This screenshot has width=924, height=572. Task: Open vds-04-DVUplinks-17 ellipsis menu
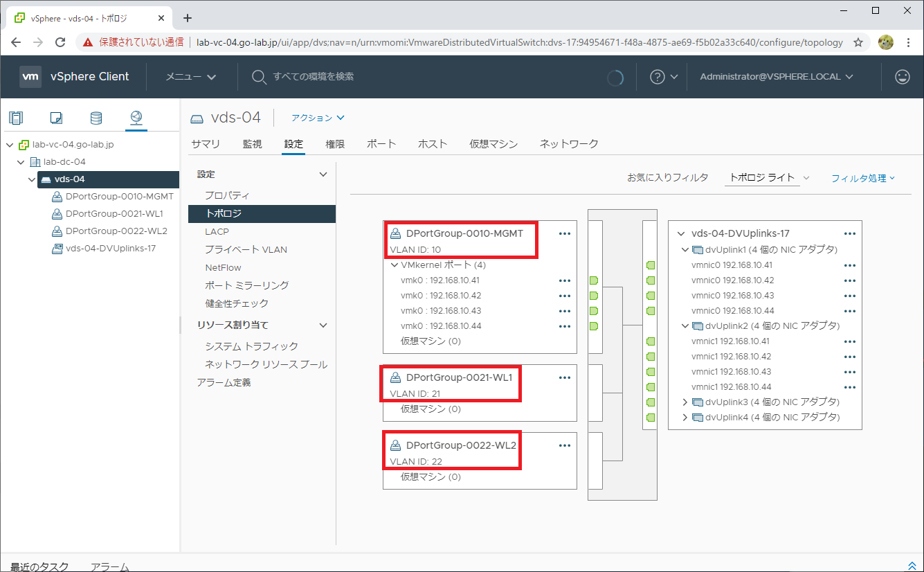click(850, 234)
